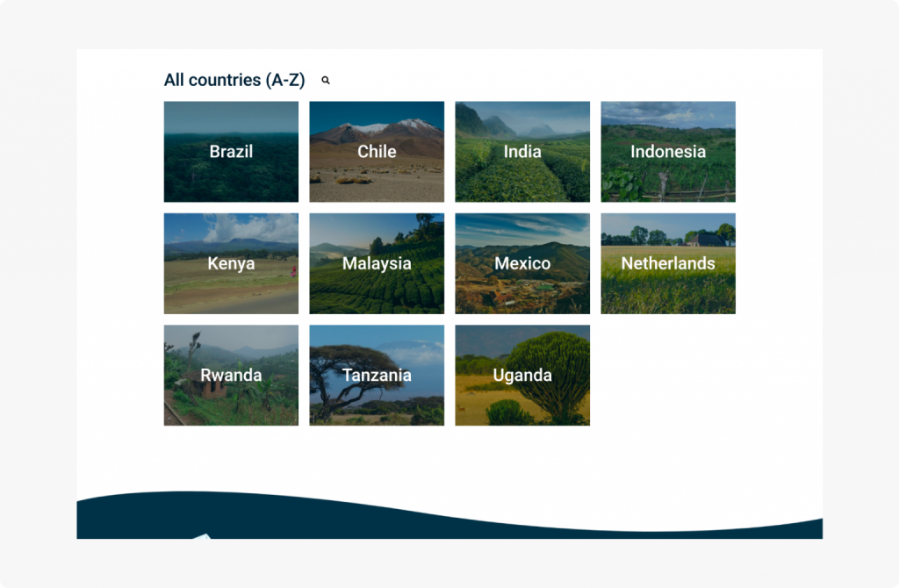The width and height of the screenshot is (899, 588).
Task: Click the All countries (A-Z) heading
Action: tap(234, 80)
